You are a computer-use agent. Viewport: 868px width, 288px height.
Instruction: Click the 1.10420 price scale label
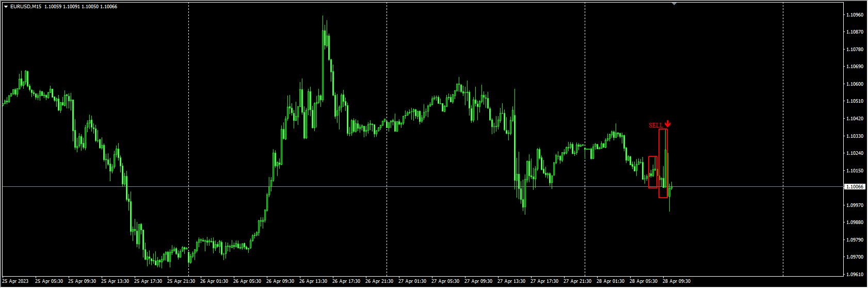pyautogui.click(x=855, y=119)
